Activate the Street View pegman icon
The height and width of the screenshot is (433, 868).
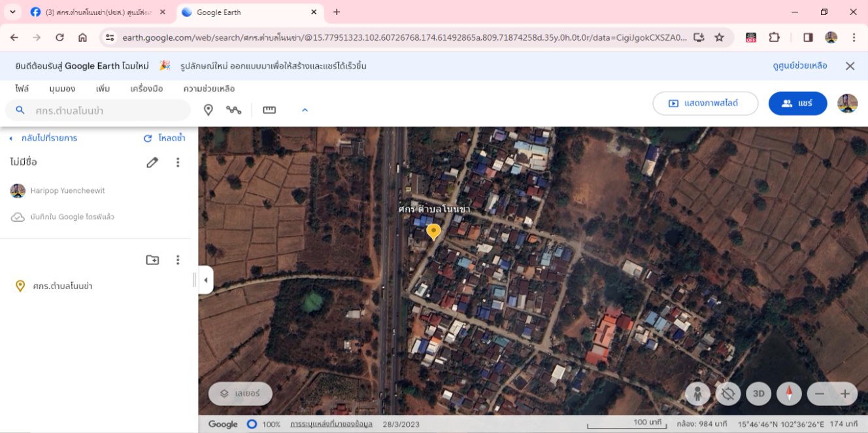tap(698, 394)
